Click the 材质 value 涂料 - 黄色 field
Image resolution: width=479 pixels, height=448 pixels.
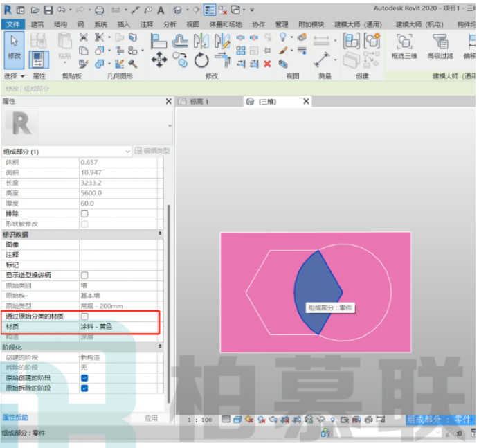[118, 327]
